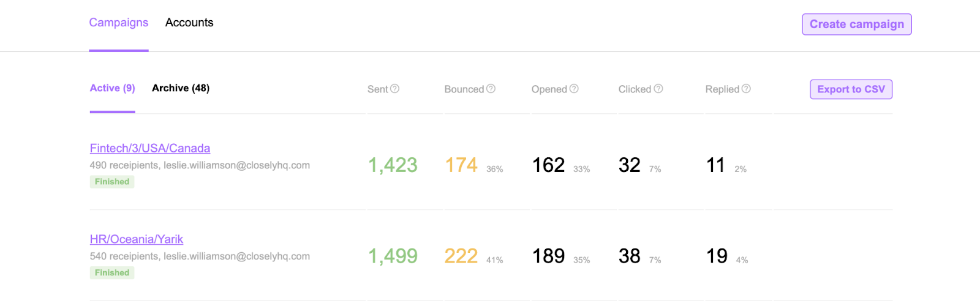Export campaign data using Export to CSV

coord(851,89)
